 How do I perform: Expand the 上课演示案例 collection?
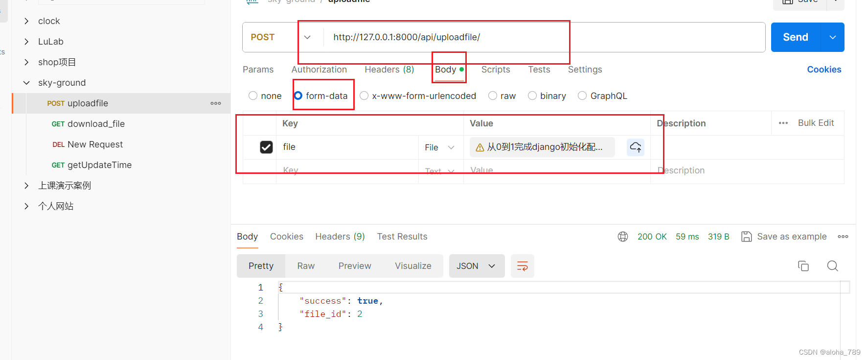[x=26, y=186]
